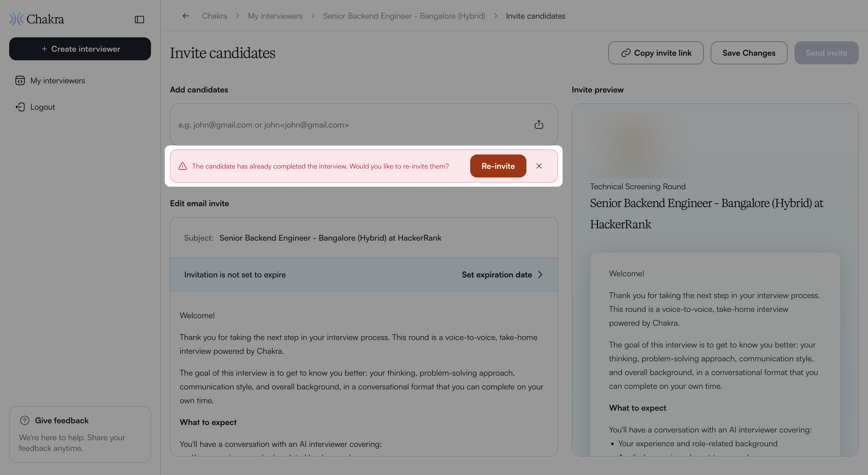The height and width of the screenshot is (475, 868).
Task: Open My interviewers breadcrumb link
Action: [x=275, y=16]
